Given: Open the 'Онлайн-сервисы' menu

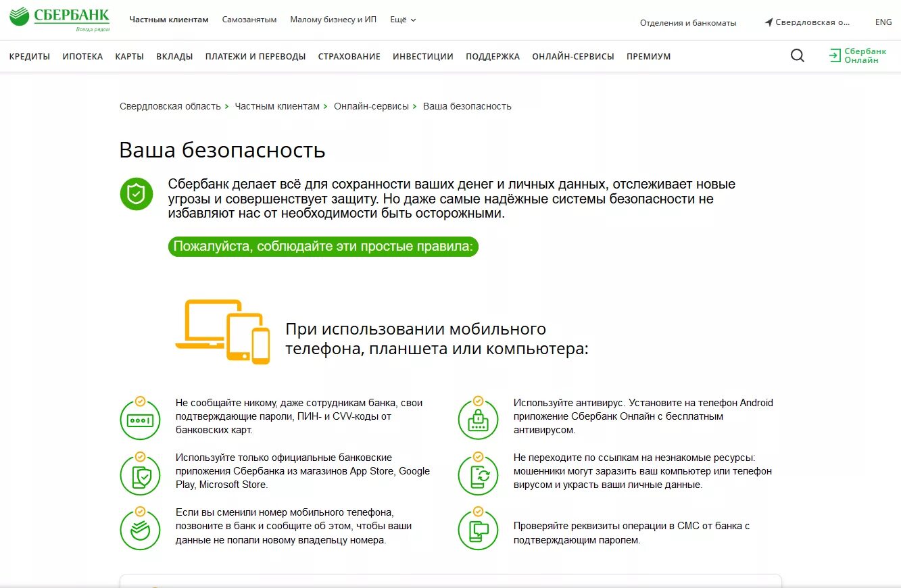Looking at the screenshot, I should tap(573, 57).
